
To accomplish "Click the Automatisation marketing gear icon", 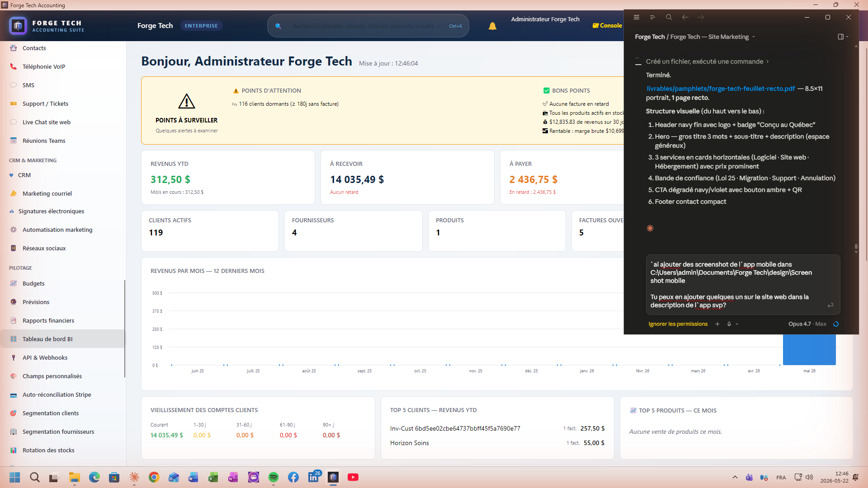I will pos(14,230).
